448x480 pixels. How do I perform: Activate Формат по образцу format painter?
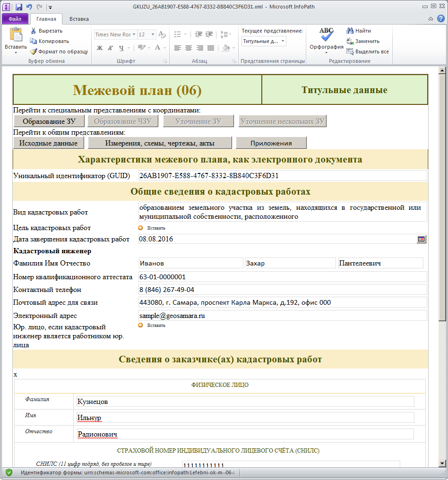59,52
